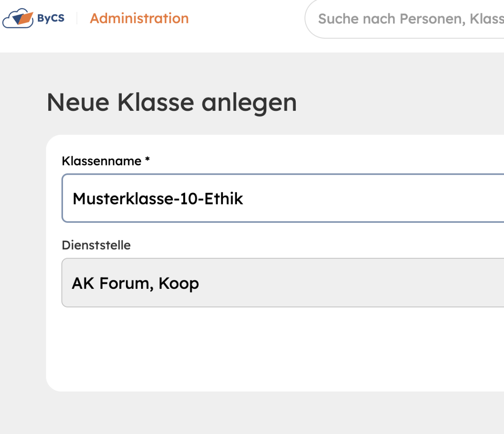The image size is (504, 434).
Task: Click the Klassenname input field
Action: [x=283, y=198]
